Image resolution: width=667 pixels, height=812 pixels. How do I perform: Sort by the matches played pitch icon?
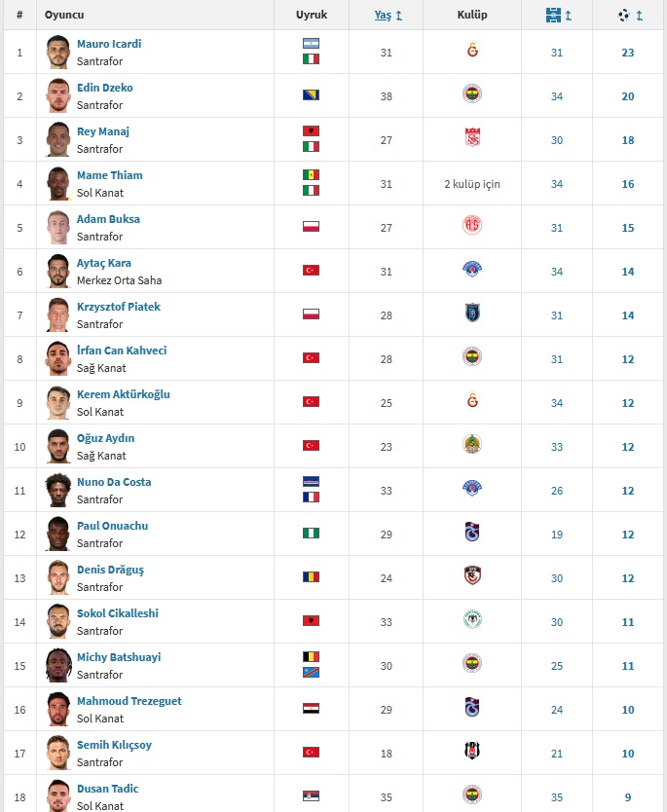point(553,15)
